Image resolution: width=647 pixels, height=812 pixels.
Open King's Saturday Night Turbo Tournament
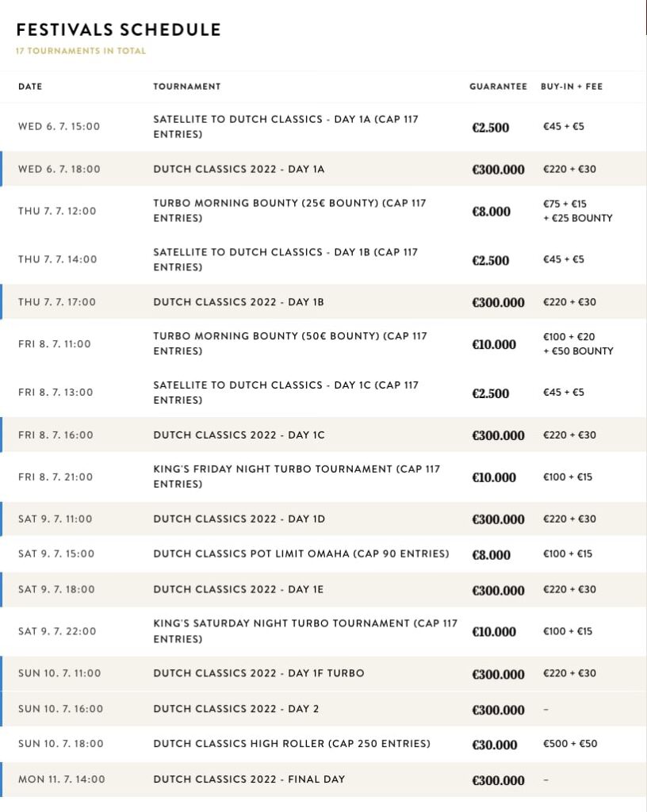point(305,631)
